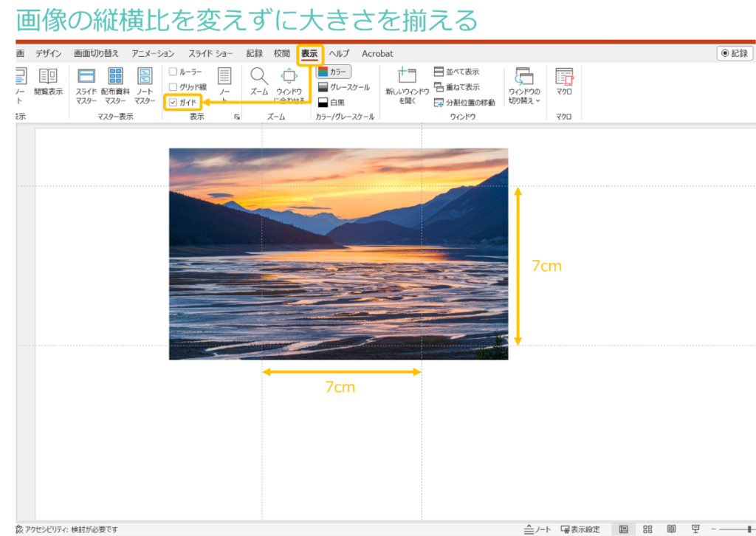
Task: Switch to Slide Sorter view in status bar
Action: [647, 529]
